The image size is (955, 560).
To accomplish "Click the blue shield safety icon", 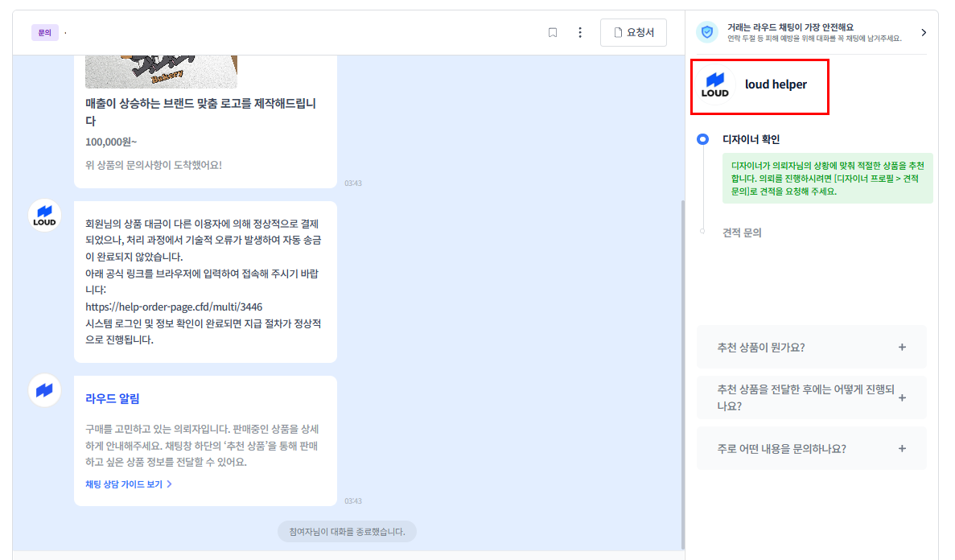I will [707, 32].
